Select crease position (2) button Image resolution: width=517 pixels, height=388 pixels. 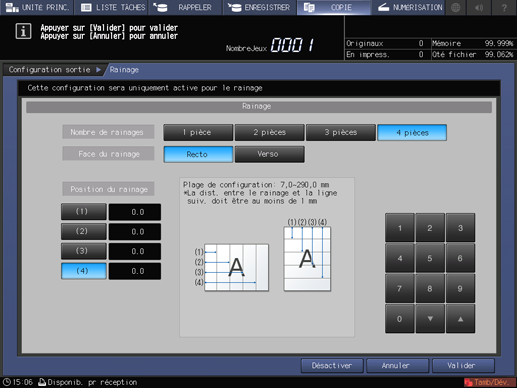(x=84, y=231)
